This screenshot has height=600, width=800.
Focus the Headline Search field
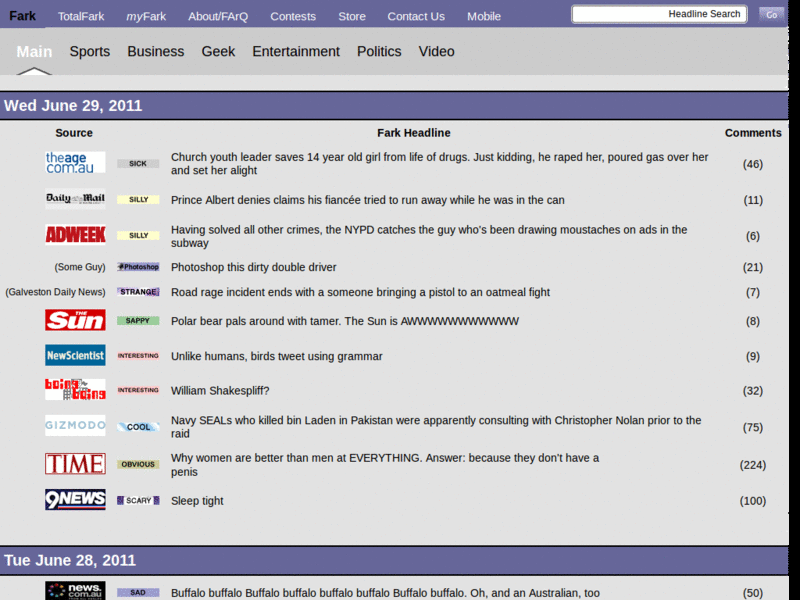(x=659, y=14)
